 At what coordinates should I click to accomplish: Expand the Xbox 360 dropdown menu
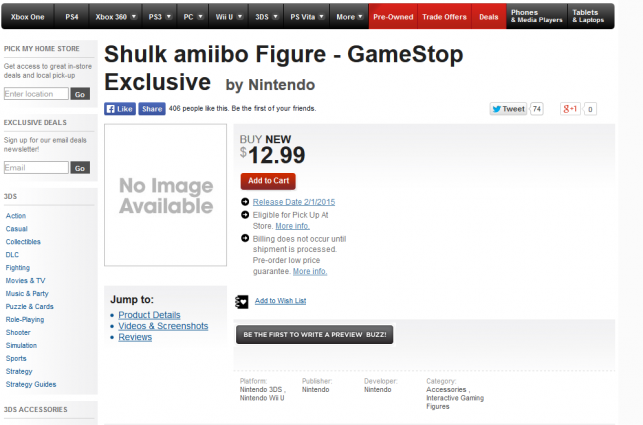(x=118, y=17)
